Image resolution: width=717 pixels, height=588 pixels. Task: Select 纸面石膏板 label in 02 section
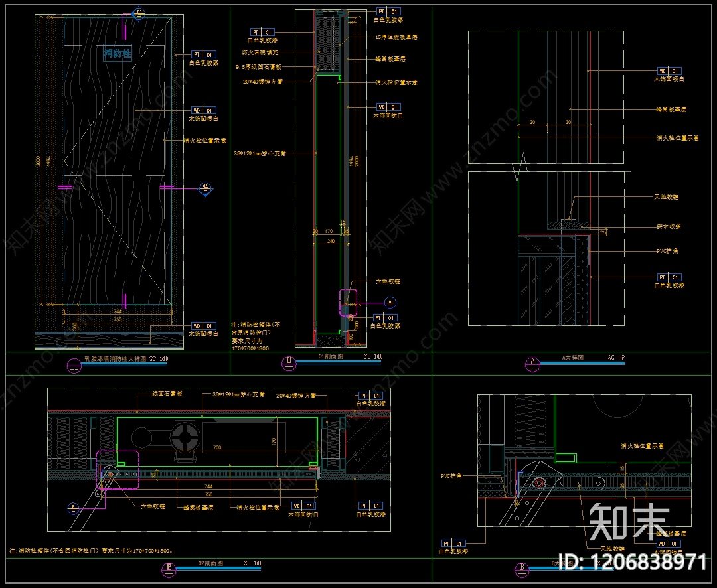point(167,394)
